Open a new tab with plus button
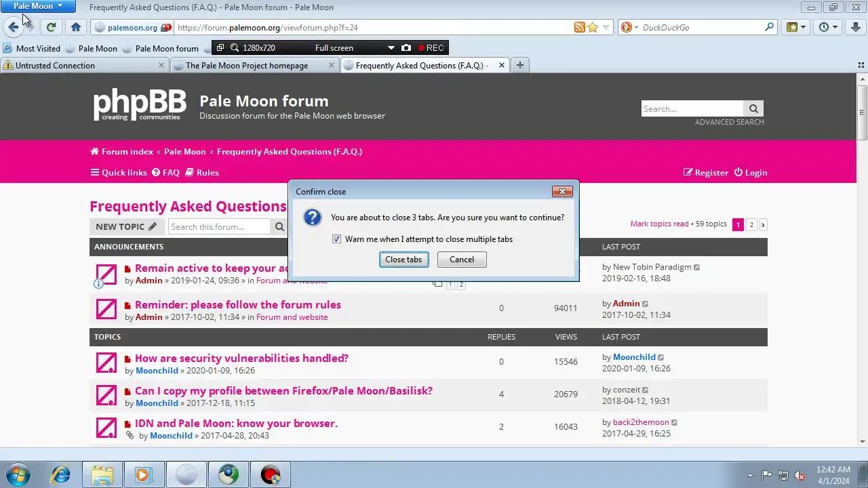The width and height of the screenshot is (868, 488). pos(520,65)
